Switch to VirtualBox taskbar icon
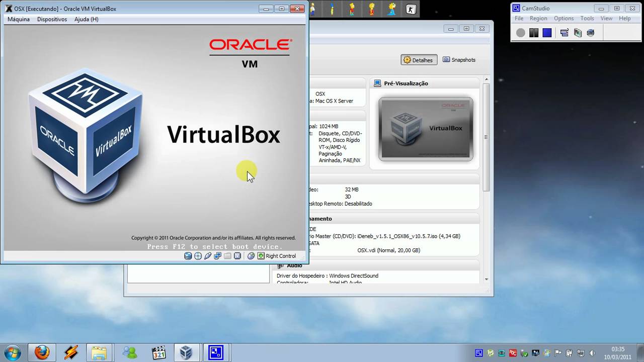 [x=187, y=352]
